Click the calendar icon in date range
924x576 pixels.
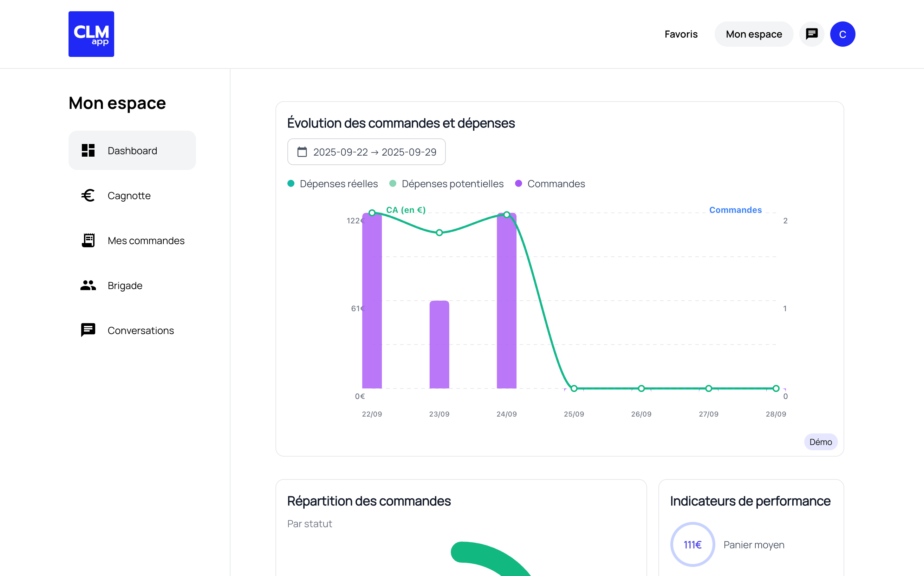point(302,152)
